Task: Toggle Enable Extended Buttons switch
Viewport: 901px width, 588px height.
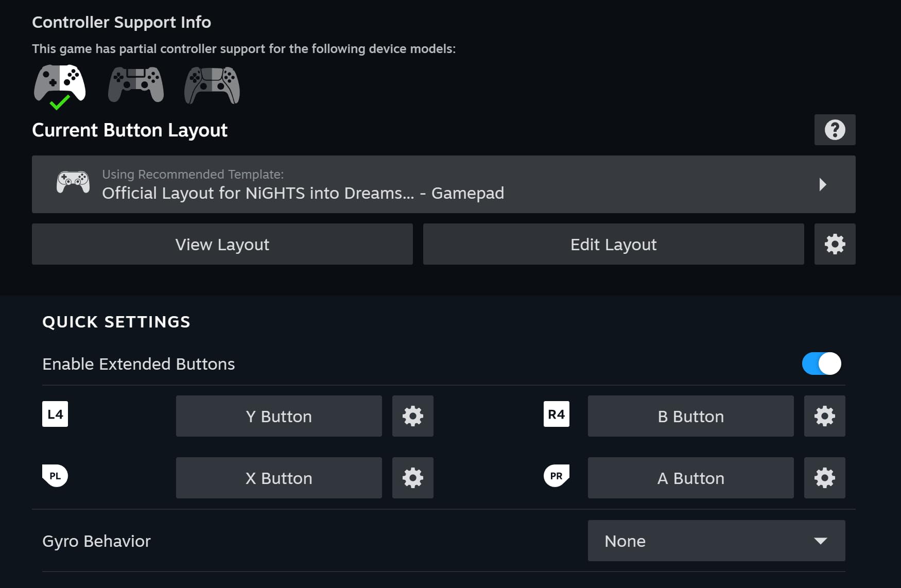Action: tap(821, 364)
